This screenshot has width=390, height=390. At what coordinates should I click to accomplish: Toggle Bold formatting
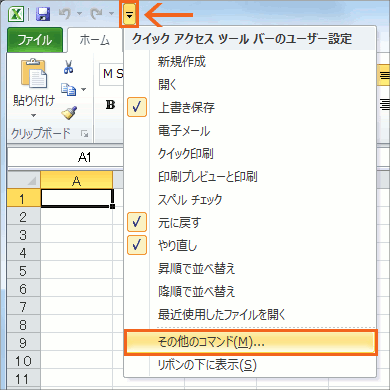110,105
